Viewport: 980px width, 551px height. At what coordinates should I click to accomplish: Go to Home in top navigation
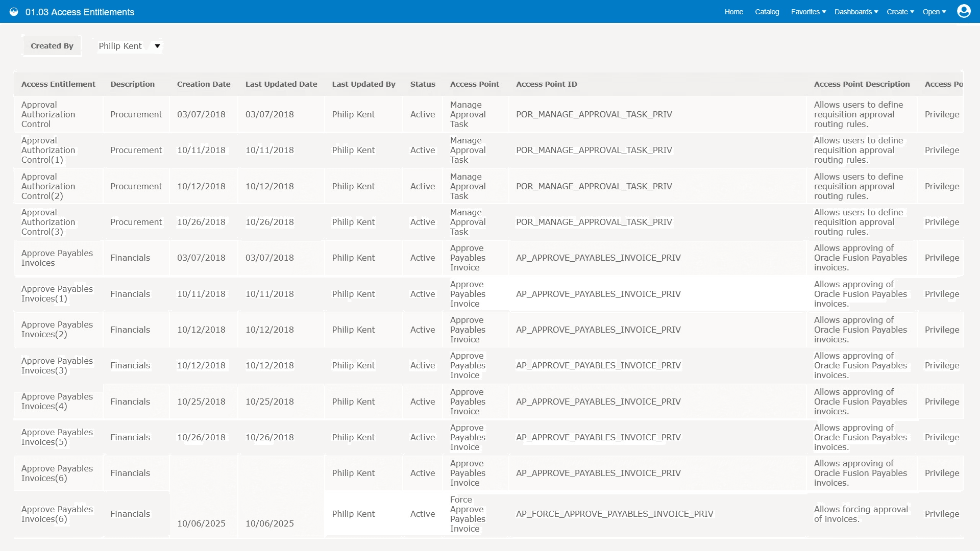(x=733, y=12)
